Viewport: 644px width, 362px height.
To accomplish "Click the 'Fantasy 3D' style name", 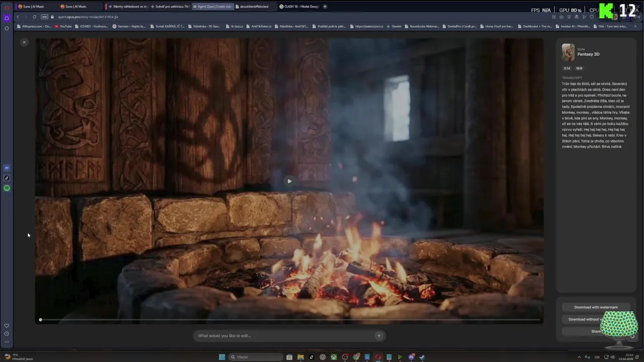I will [x=588, y=54].
